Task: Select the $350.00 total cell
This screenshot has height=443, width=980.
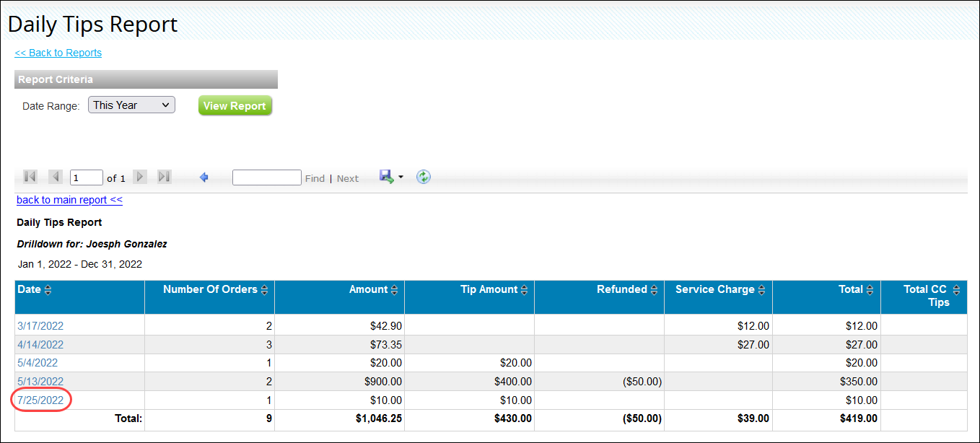Action: coord(827,382)
